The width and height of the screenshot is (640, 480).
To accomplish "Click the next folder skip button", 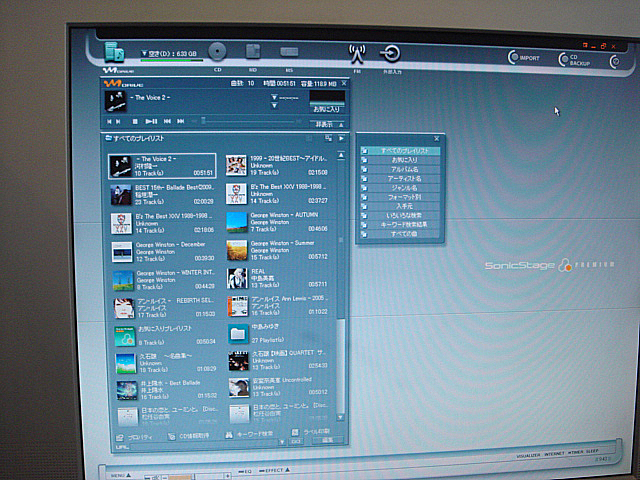I will pos(118,121).
